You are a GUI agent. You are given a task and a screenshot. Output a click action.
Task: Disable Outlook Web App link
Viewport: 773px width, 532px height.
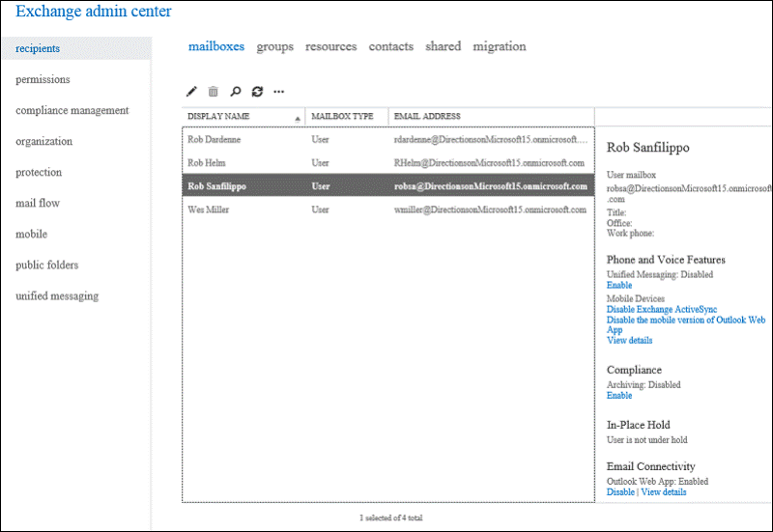pos(620,492)
